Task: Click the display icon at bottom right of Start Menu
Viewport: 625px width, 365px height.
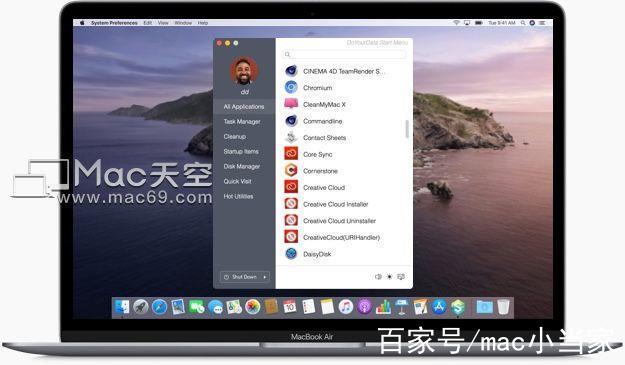Action: click(401, 277)
